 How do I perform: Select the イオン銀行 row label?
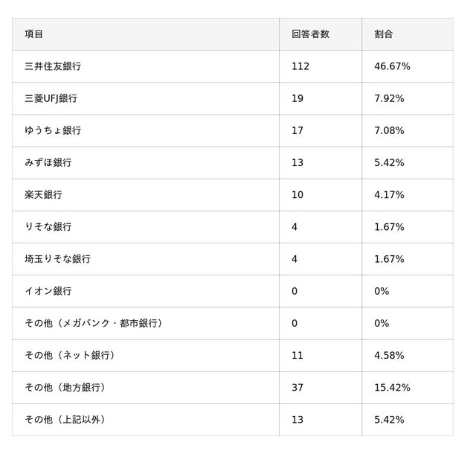[48, 291]
